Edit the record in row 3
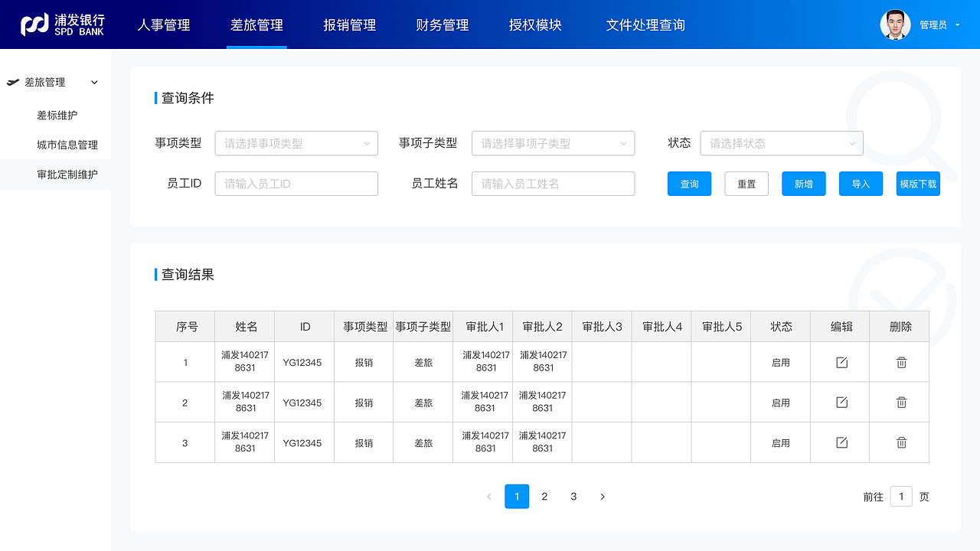980x551 pixels. [841, 442]
